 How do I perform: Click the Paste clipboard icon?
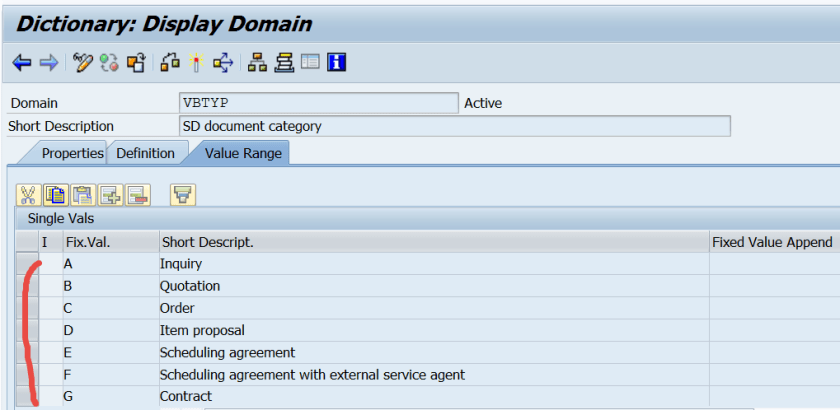click(82, 195)
